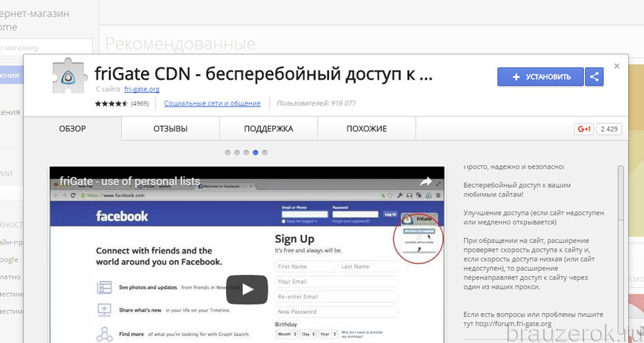Open the fri-gate.org site link
This screenshot has width=644, height=343.
[x=142, y=89]
